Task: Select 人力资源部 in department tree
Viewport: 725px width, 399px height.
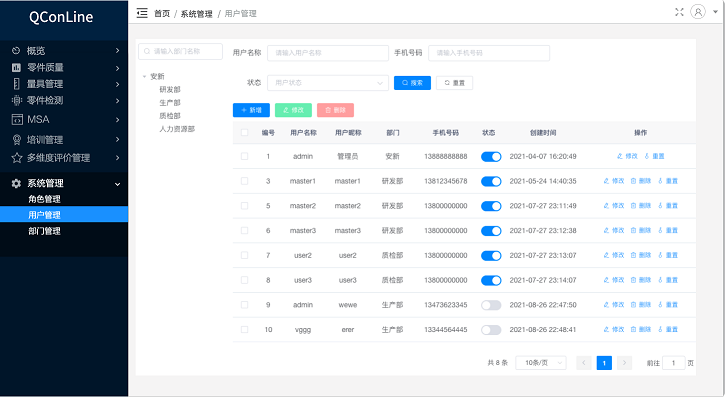Action: point(177,129)
